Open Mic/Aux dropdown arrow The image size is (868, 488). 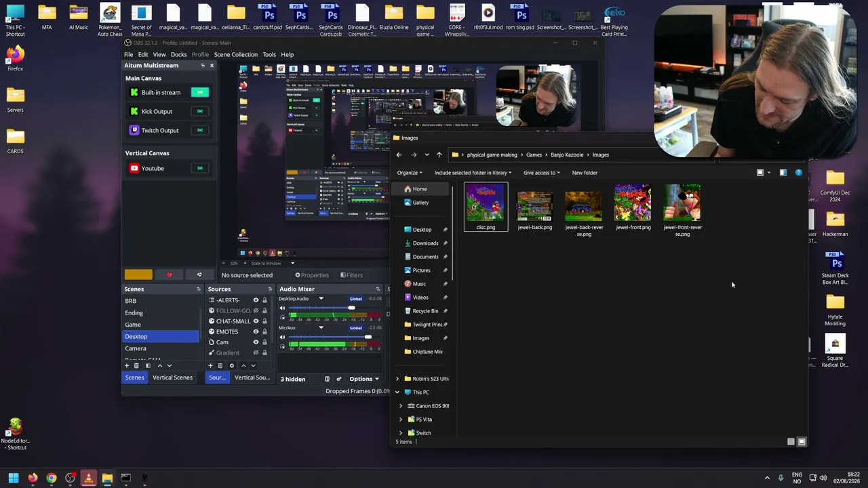click(321, 328)
